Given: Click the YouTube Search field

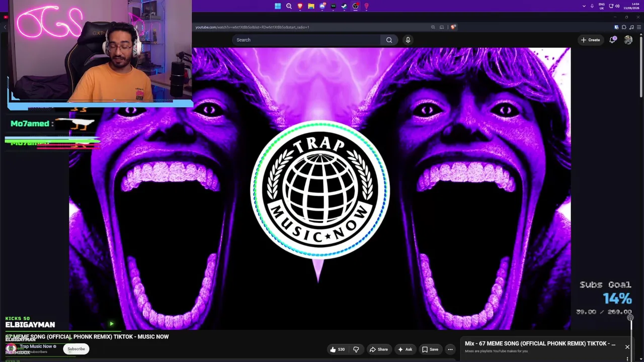Looking at the screenshot, I should [306, 40].
